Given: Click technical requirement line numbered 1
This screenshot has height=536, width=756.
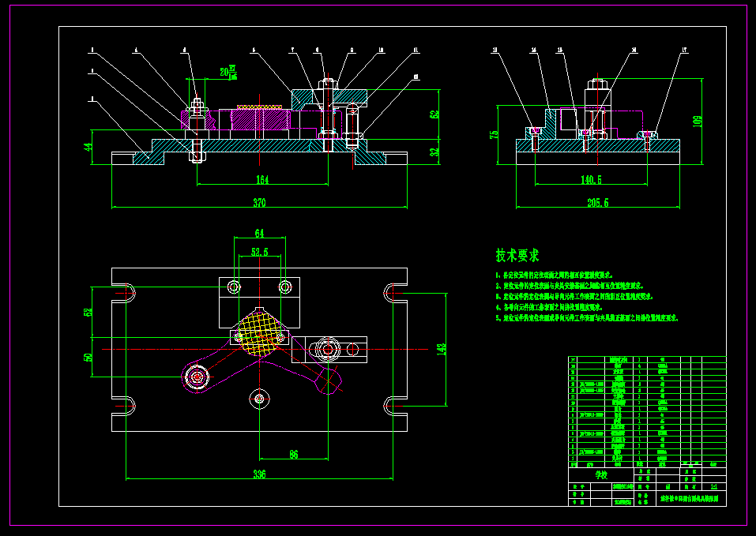Looking at the screenshot, I should (x=555, y=275).
